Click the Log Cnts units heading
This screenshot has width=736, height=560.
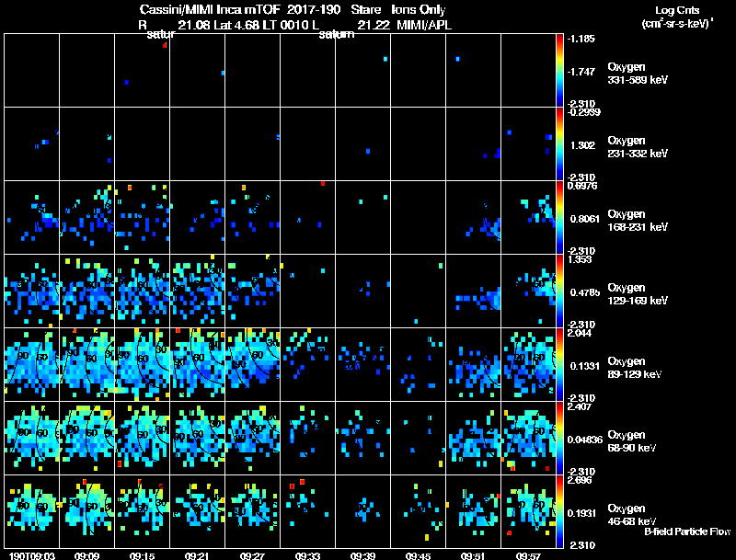click(677, 17)
